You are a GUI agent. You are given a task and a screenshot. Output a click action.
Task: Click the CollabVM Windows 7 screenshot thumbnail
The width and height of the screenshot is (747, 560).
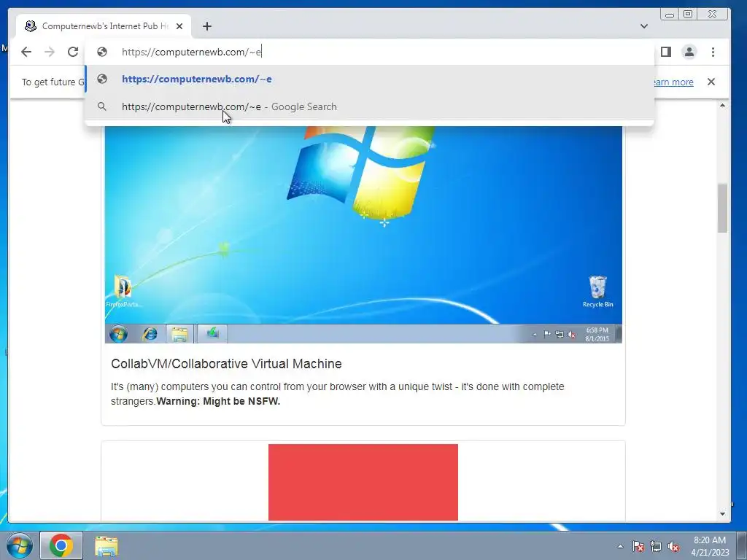pos(363,234)
